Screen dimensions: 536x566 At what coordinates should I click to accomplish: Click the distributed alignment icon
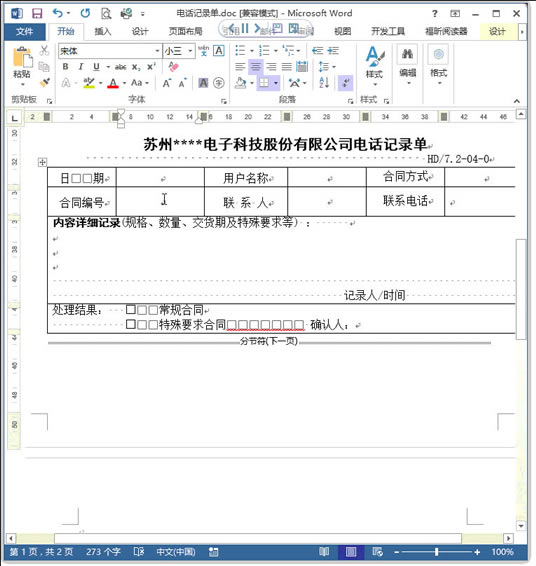tap(302, 67)
